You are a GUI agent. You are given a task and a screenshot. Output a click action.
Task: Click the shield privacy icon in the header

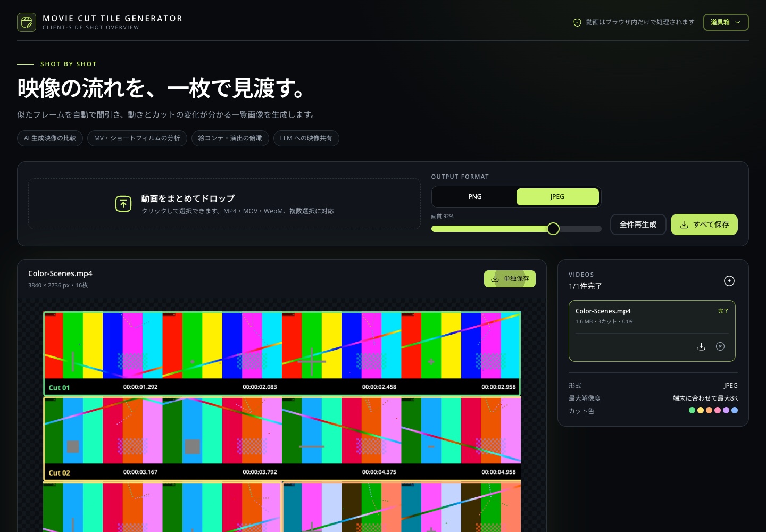click(577, 22)
